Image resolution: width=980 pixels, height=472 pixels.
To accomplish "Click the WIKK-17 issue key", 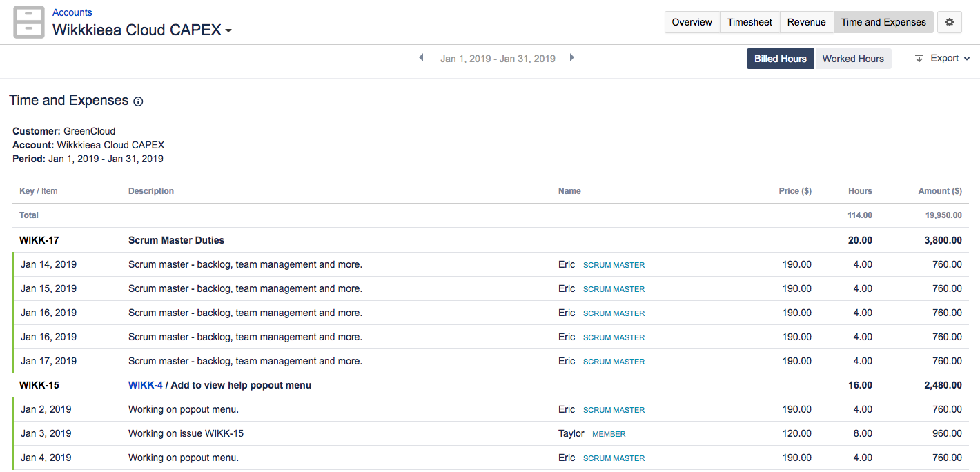I will [39, 240].
